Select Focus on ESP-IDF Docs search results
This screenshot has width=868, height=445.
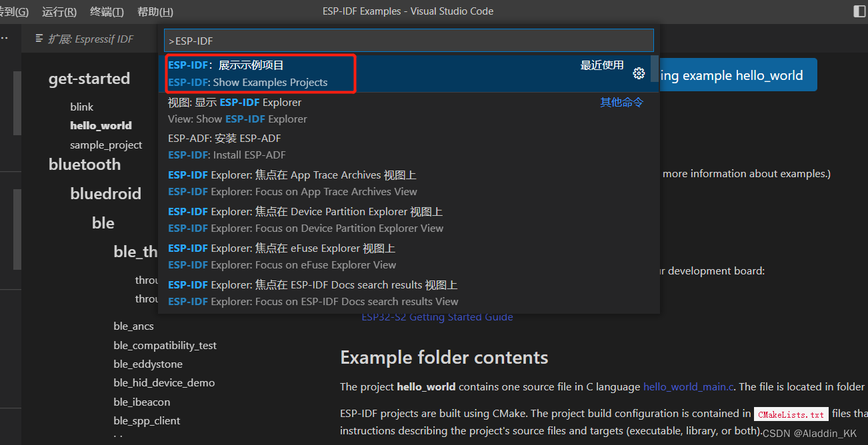(x=405, y=293)
